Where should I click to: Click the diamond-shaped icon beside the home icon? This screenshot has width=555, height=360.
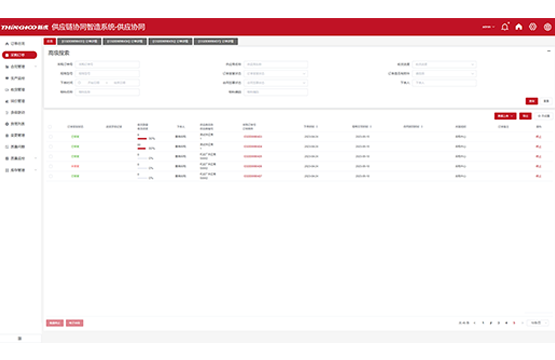(x=533, y=27)
